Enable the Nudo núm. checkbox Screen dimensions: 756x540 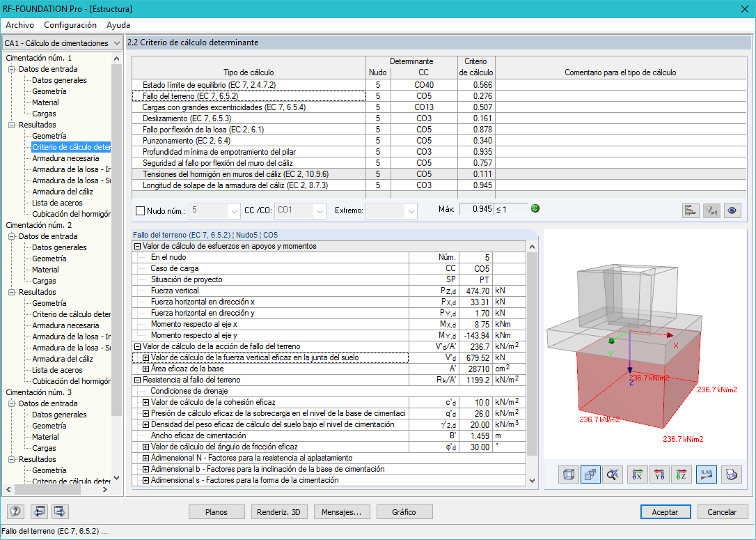pos(141,210)
